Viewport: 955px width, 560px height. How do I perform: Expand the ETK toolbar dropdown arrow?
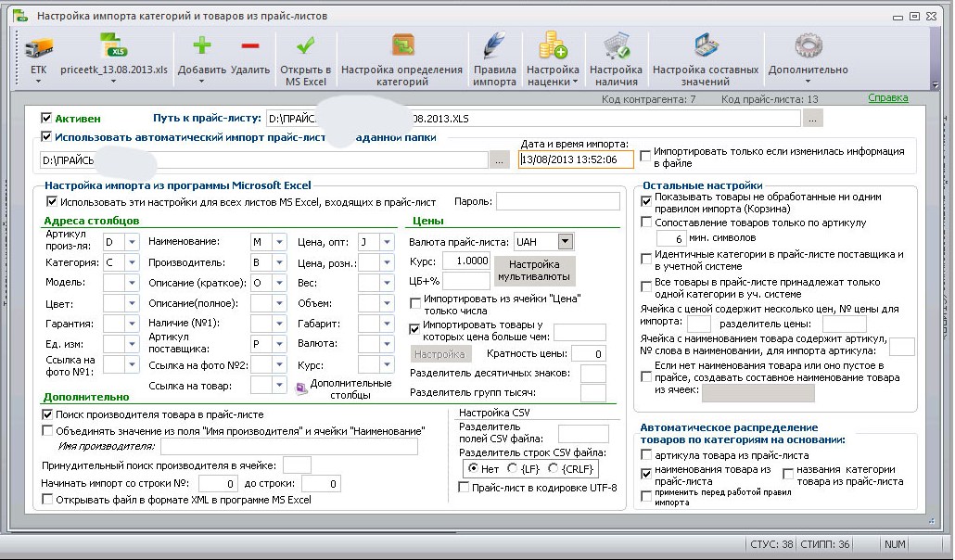coord(38,81)
